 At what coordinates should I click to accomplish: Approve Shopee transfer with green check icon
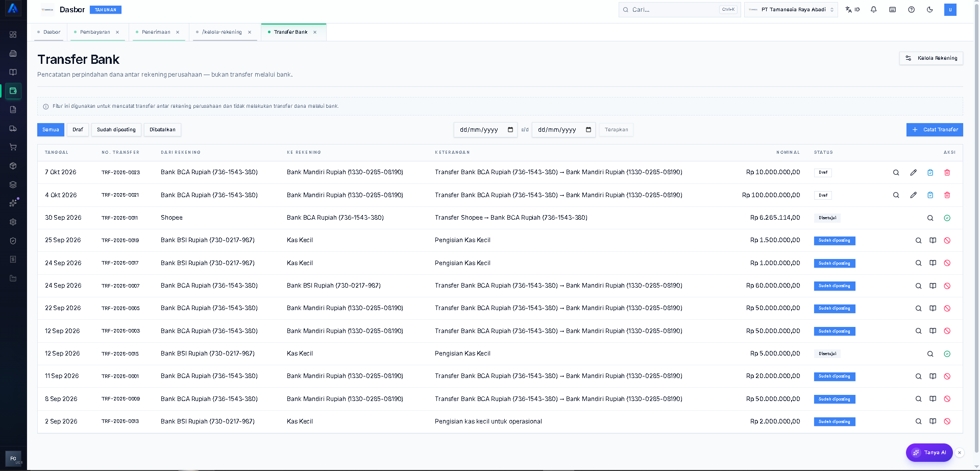947,218
